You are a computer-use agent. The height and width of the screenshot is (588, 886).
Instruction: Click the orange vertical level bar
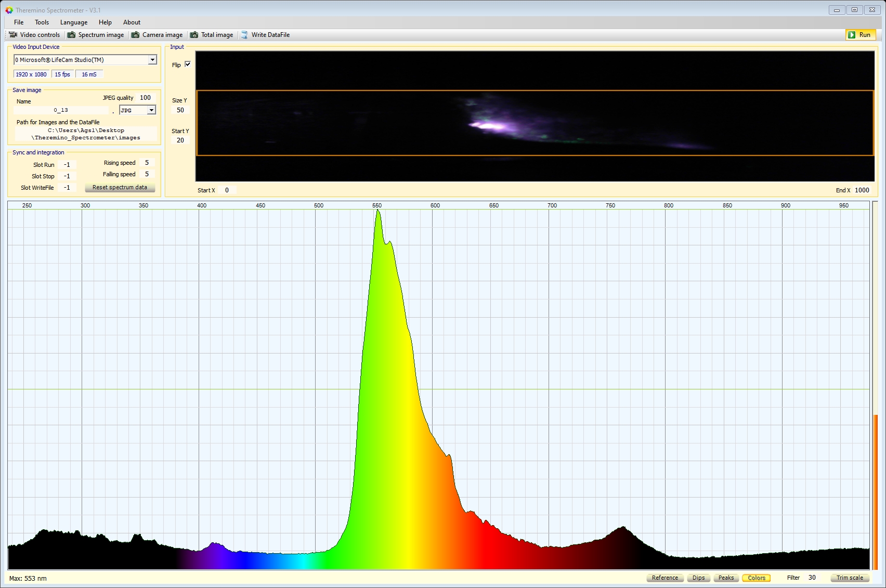tap(876, 491)
